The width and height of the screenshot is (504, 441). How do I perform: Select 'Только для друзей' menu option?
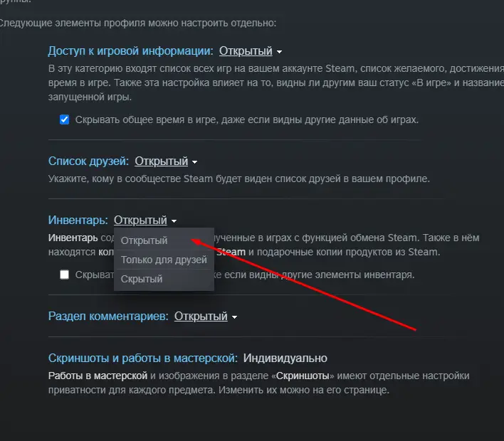tap(164, 260)
